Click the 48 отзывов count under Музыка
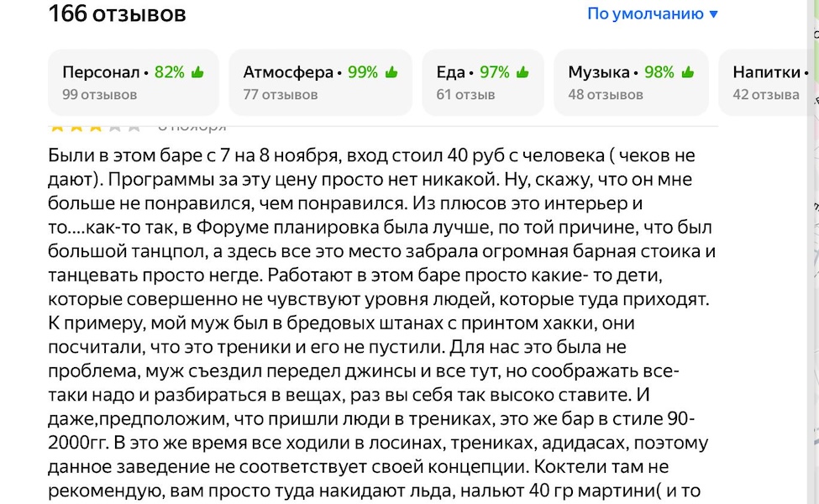Image resolution: width=819 pixels, height=504 pixels. coord(605,95)
